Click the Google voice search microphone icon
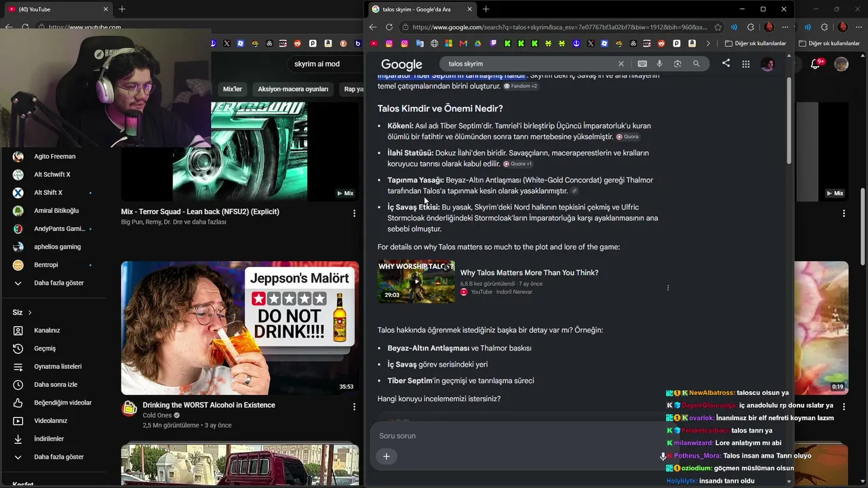The image size is (868, 488). pyautogui.click(x=659, y=64)
